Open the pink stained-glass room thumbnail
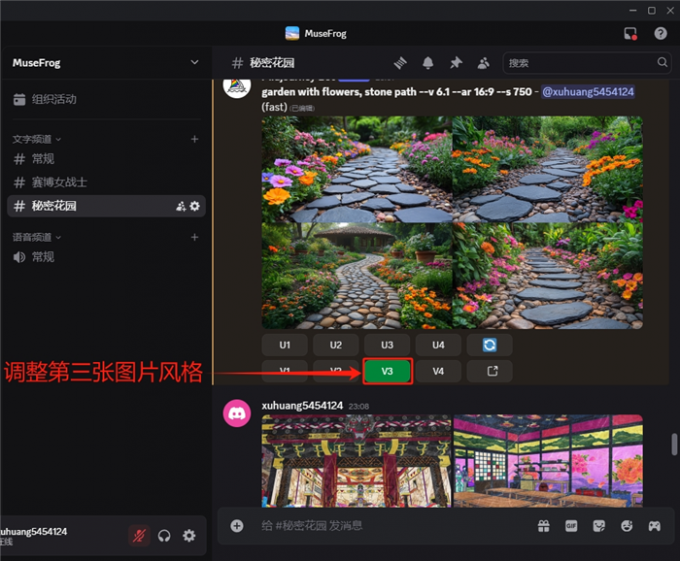 pyautogui.click(x=548, y=461)
